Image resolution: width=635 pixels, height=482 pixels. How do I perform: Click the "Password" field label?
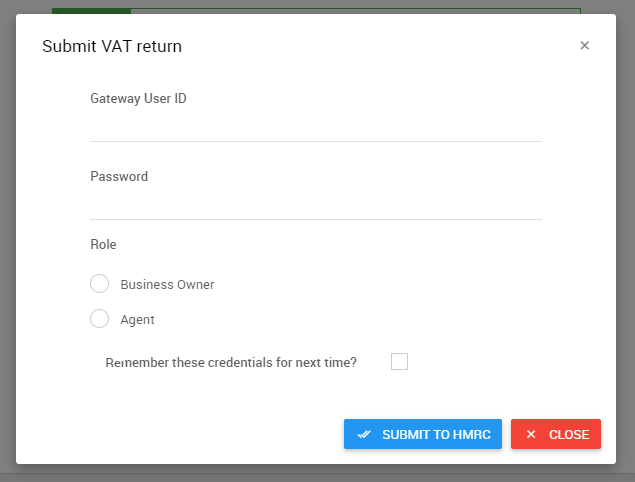coord(119,176)
